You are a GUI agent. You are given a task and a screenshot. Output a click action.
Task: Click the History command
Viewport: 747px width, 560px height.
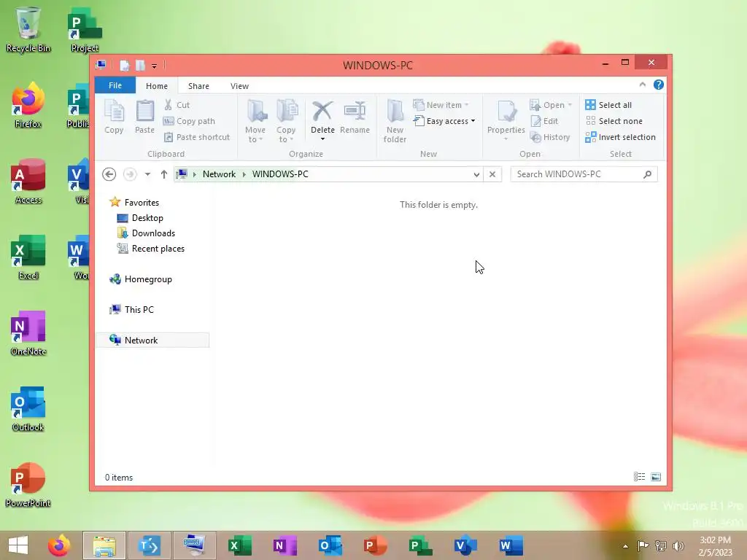coord(550,137)
